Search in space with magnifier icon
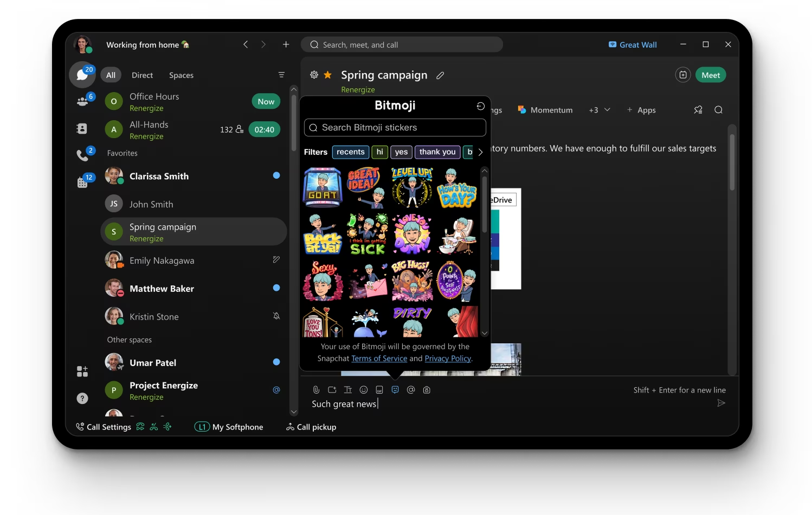This screenshot has height=515, width=812. [x=718, y=110]
